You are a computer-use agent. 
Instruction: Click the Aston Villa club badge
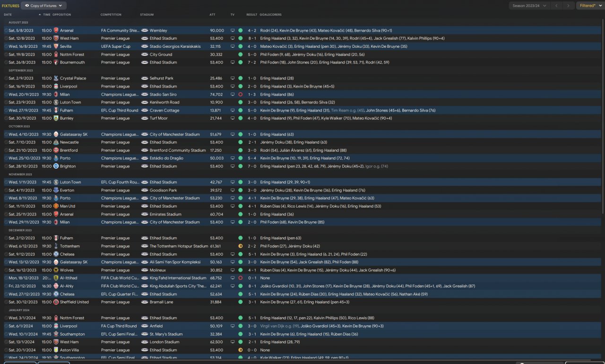tap(56, 350)
